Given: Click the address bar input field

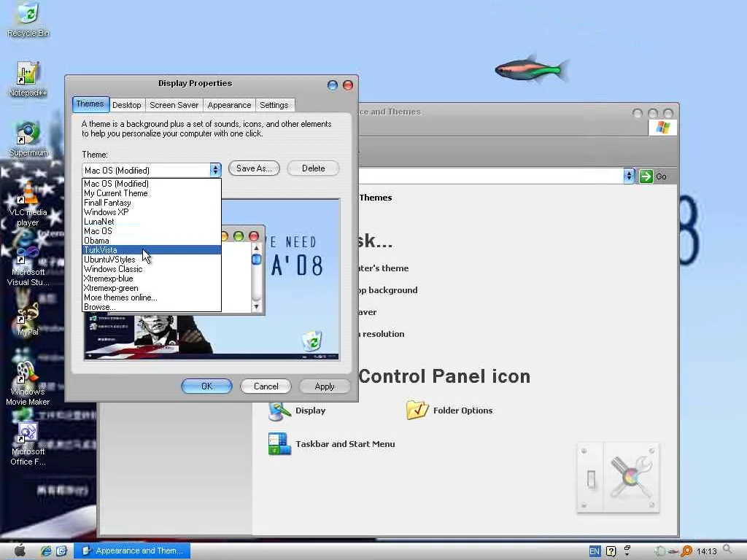Looking at the screenshot, I should 491,176.
